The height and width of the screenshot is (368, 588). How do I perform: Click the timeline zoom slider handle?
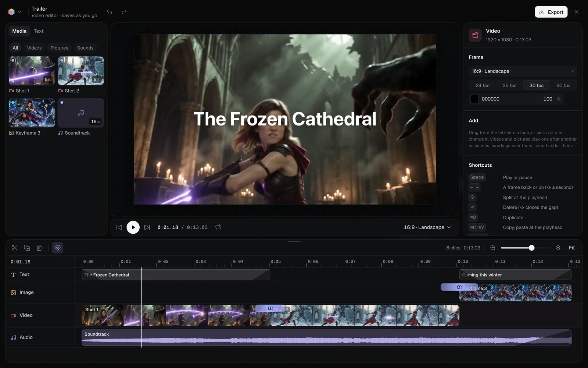pyautogui.click(x=531, y=248)
